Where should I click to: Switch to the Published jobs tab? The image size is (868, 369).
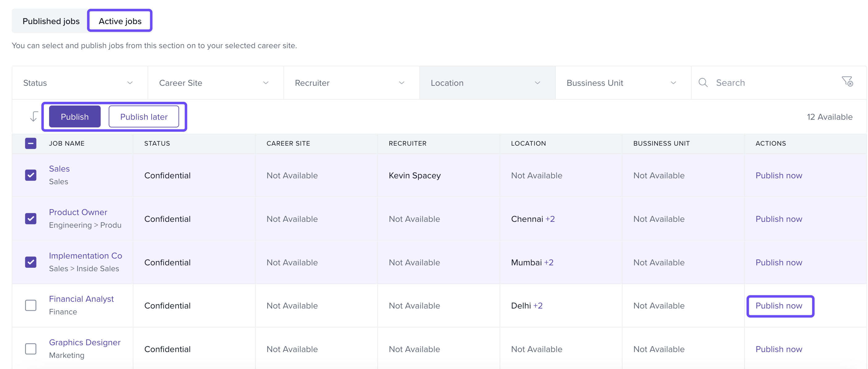pos(51,21)
